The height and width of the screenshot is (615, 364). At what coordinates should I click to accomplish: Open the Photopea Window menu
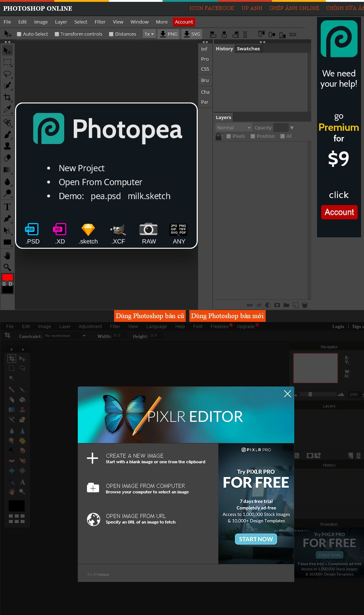coord(139,22)
